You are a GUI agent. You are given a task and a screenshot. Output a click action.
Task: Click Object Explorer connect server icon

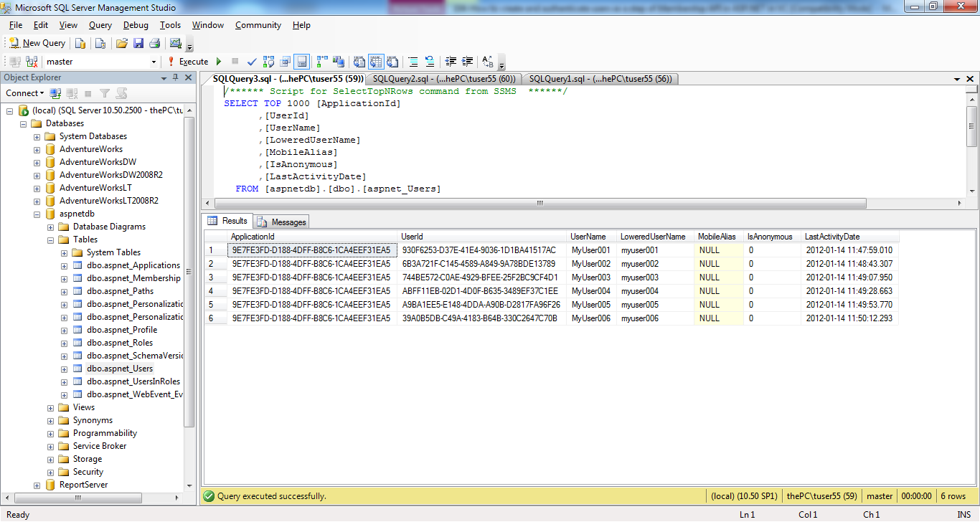pos(55,93)
